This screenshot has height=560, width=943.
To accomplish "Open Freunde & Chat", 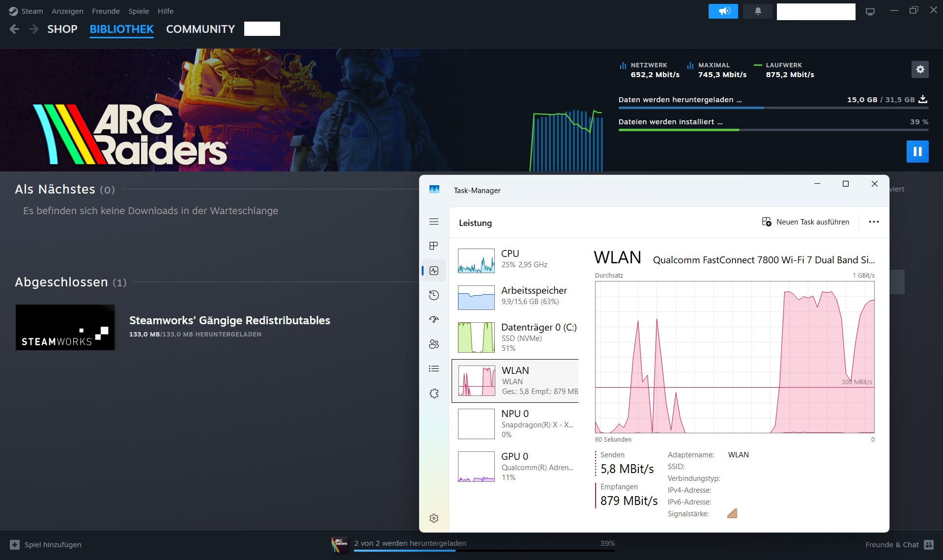I will tap(892, 545).
